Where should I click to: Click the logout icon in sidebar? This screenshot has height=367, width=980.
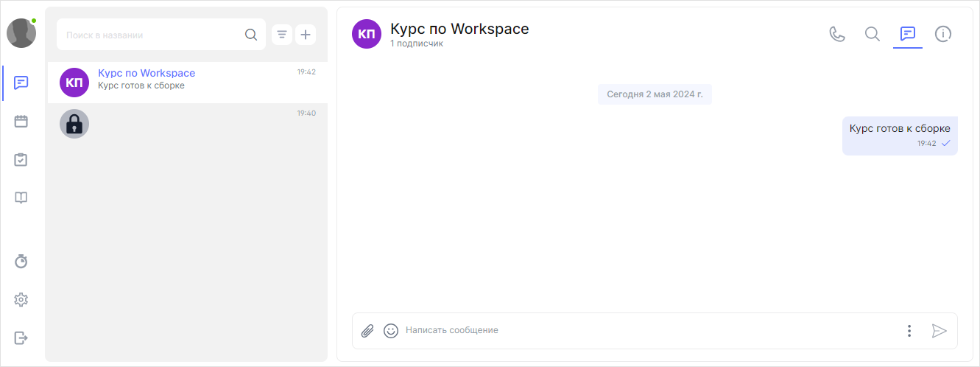(x=21, y=338)
